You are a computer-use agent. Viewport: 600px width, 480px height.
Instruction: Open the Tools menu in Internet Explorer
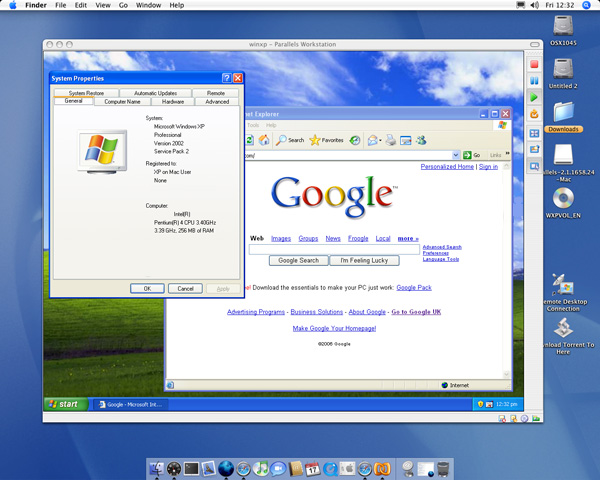253,125
